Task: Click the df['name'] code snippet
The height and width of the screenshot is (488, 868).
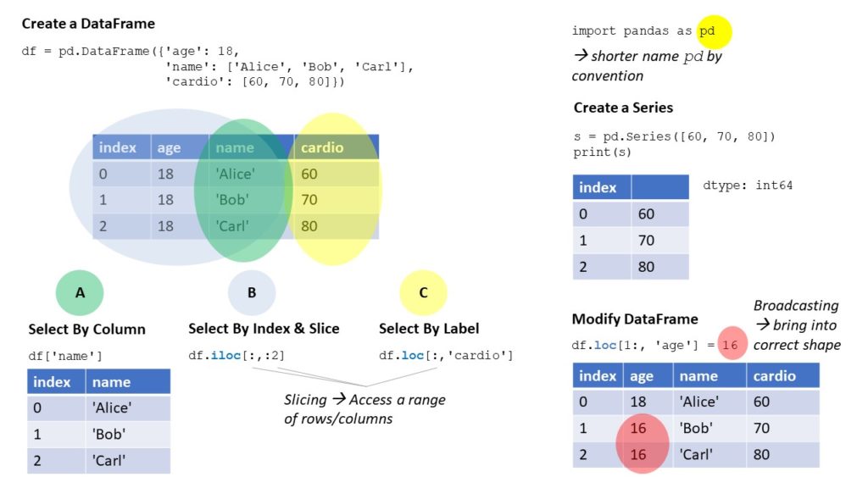Action: (x=65, y=356)
